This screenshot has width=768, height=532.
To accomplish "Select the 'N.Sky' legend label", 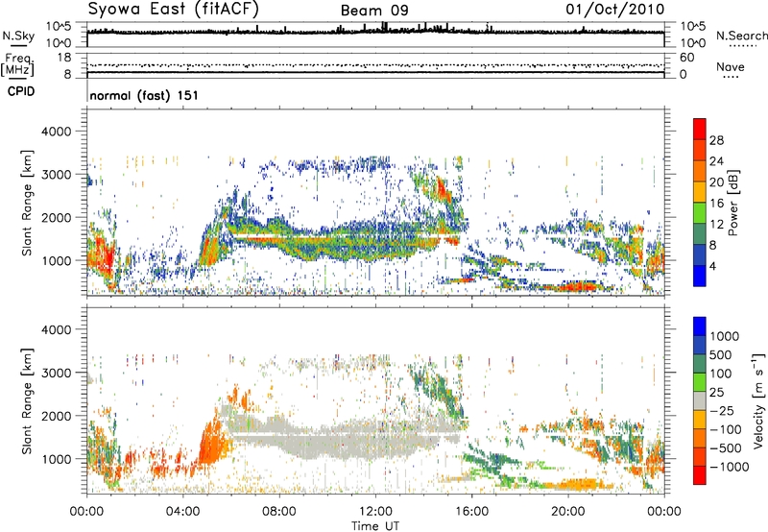I will [x=18, y=36].
